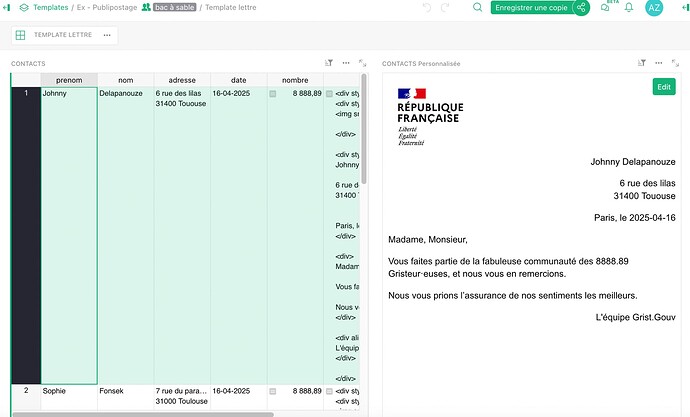Toggle the checkbox before 8 888,89 in row 1

[273, 94]
